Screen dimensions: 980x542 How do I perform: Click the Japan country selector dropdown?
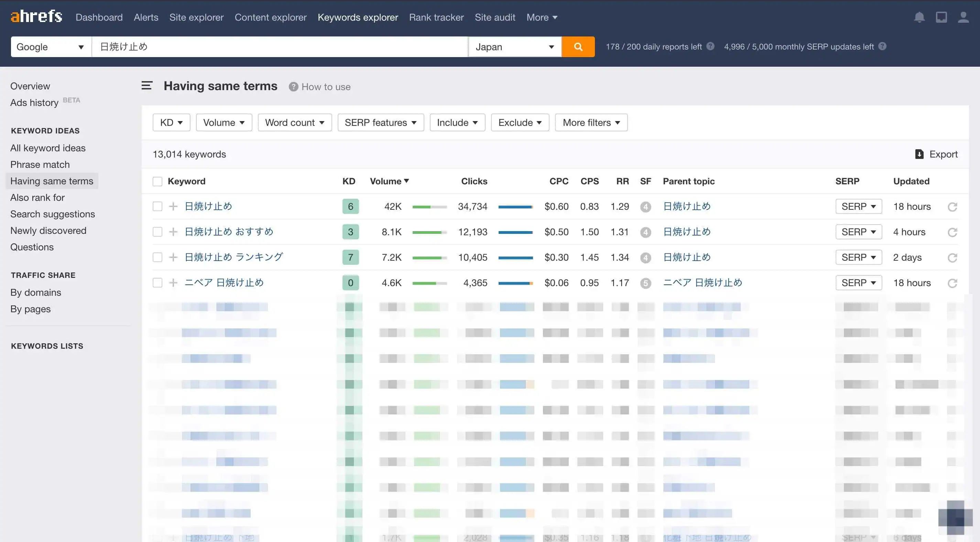click(514, 47)
